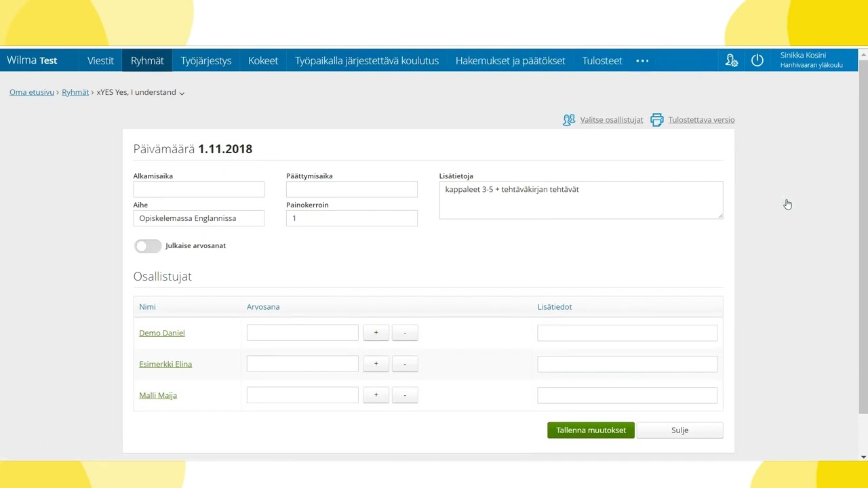Toggle the Julkaise arvosanat switch
This screenshot has height=488, width=868.
[148, 246]
